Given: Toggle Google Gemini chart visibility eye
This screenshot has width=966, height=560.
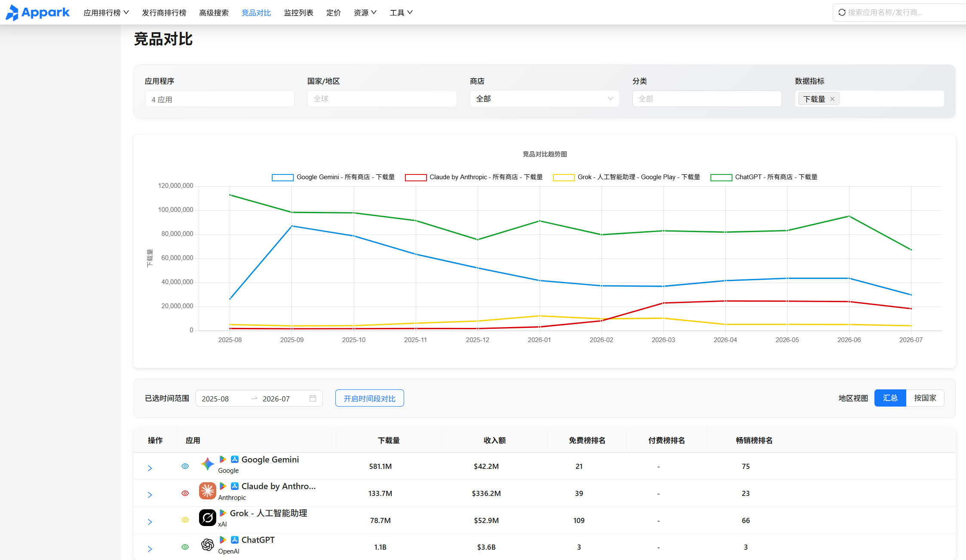Looking at the screenshot, I should pos(185,466).
